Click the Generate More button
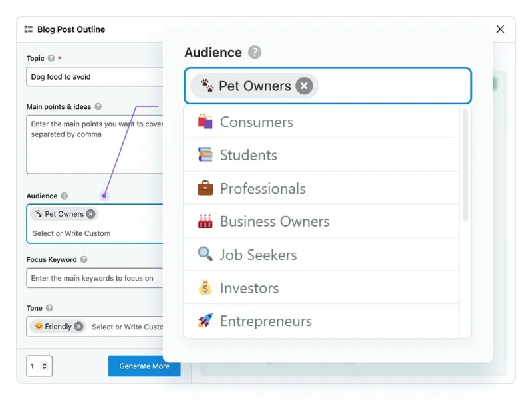Image resolution: width=532 pixels, height=401 pixels. [x=144, y=366]
